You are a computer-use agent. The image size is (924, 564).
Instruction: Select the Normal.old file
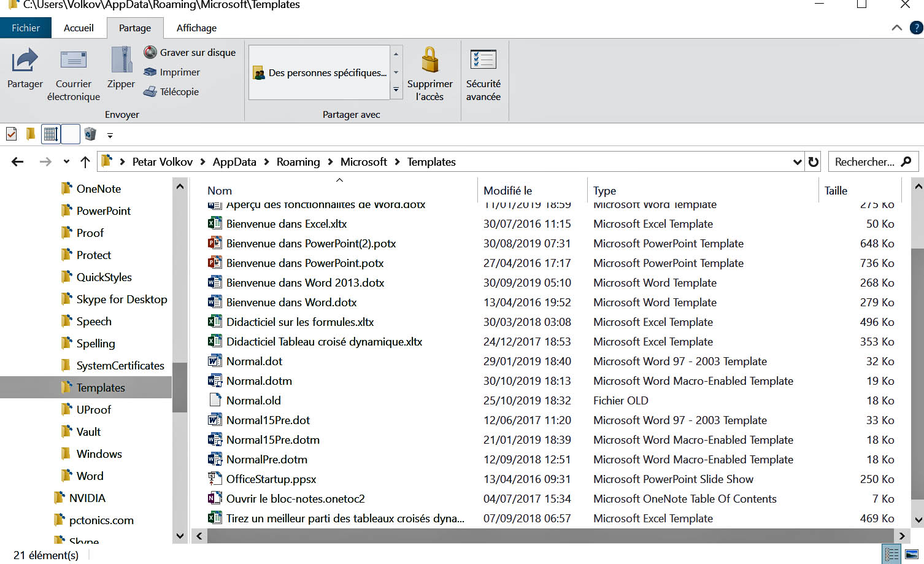tap(253, 401)
